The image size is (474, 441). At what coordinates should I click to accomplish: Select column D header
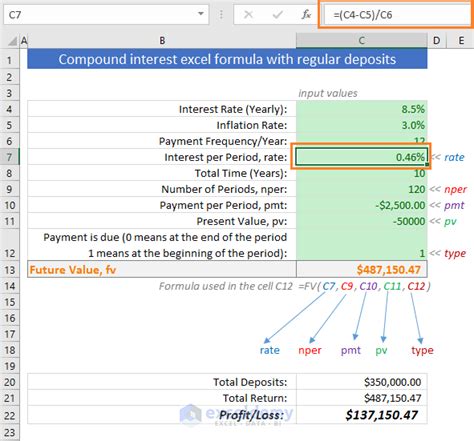(436, 41)
